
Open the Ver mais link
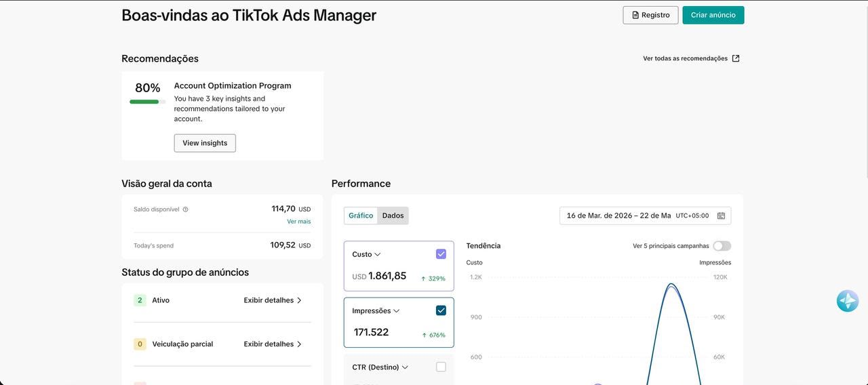click(298, 222)
